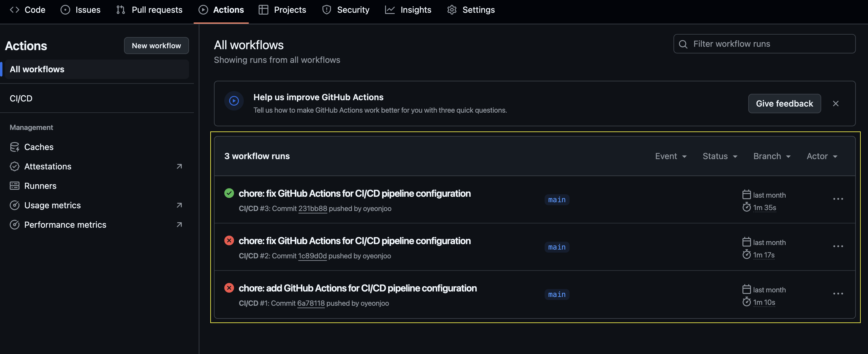
Task: Open commit 1c89d0d link
Action: (312, 256)
